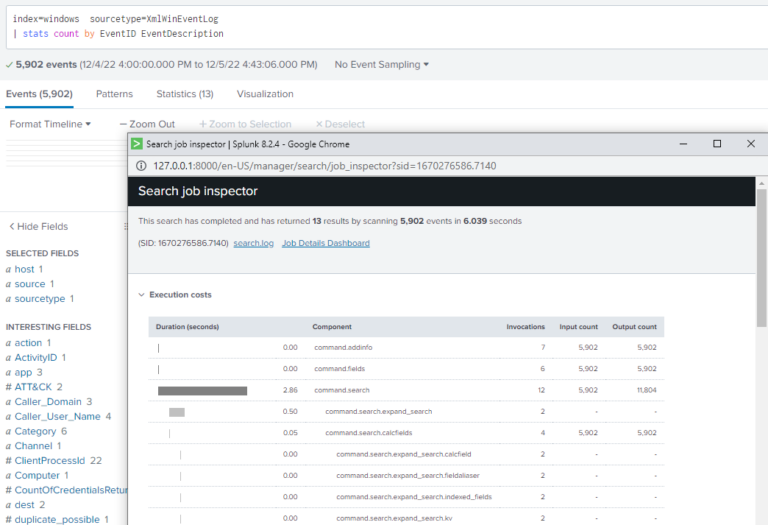Screen dimensions: 768x525
Task: Click the command.search.expand_search.kv row
Action: (x=406, y=518)
